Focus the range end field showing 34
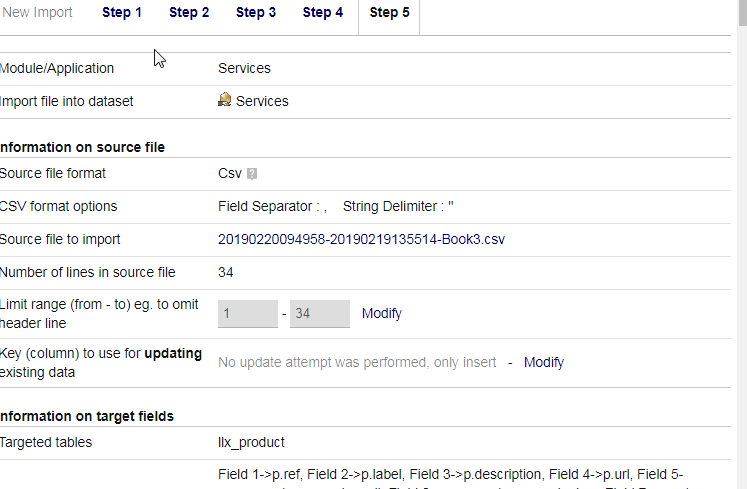This screenshot has width=747, height=489. coord(320,314)
